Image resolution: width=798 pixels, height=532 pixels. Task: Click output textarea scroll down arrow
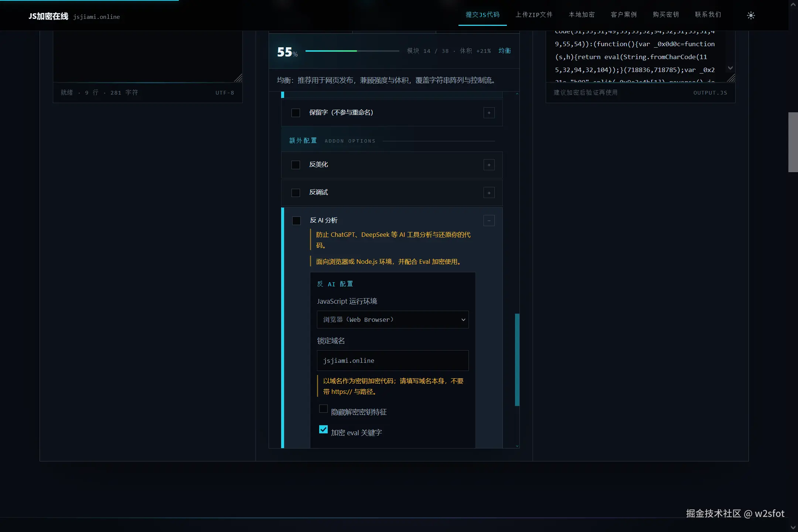click(x=730, y=68)
